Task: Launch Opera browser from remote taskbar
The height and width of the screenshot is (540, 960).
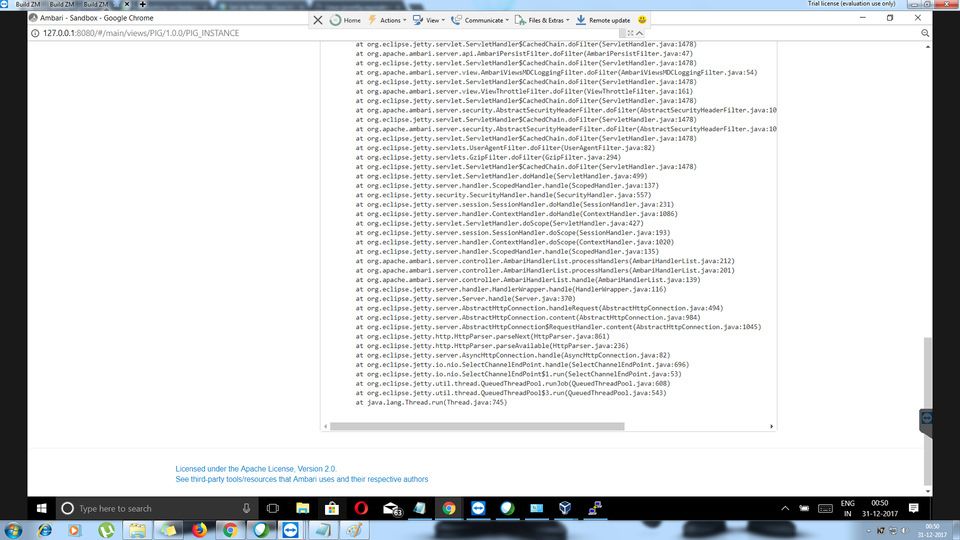Action: point(361,508)
